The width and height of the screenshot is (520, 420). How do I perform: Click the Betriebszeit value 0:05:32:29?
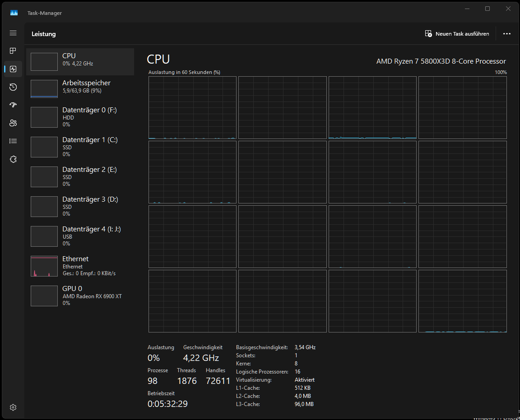167,404
